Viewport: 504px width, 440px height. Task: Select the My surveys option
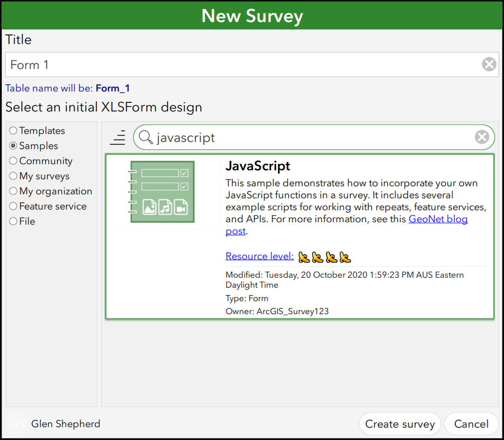pyautogui.click(x=13, y=176)
